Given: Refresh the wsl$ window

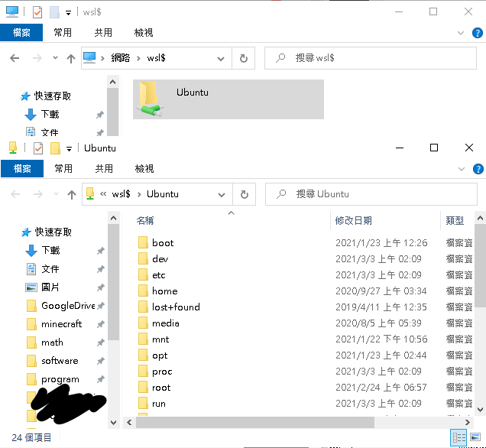Looking at the screenshot, I should click(244, 58).
